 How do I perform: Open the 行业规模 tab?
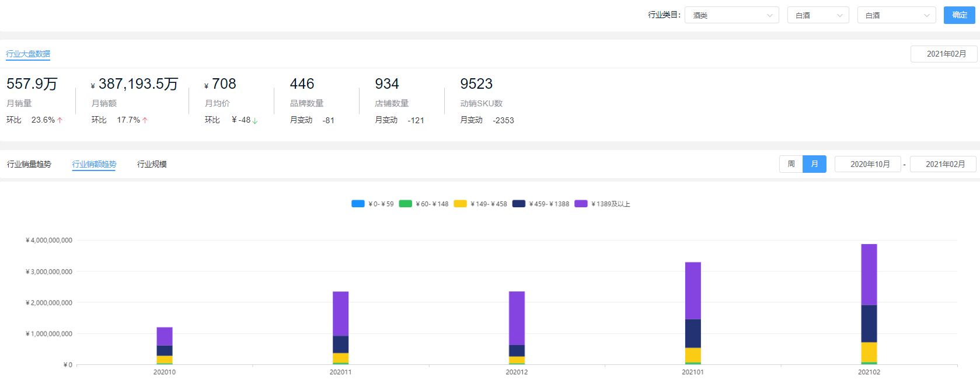152,164
